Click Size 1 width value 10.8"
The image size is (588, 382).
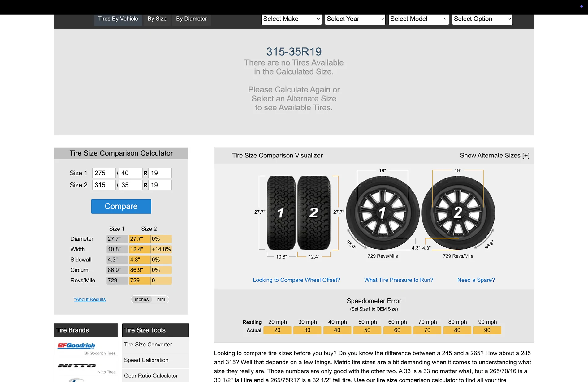117,249
